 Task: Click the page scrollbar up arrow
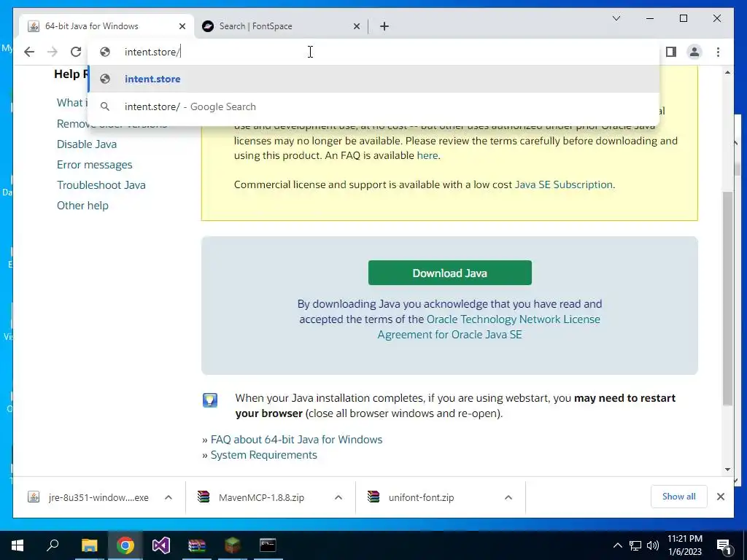click(x=727, y=72)
